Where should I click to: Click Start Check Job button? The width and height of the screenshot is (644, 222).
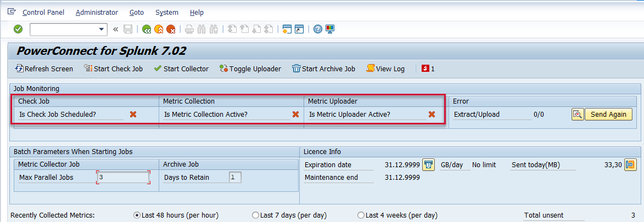coord(113,69)
